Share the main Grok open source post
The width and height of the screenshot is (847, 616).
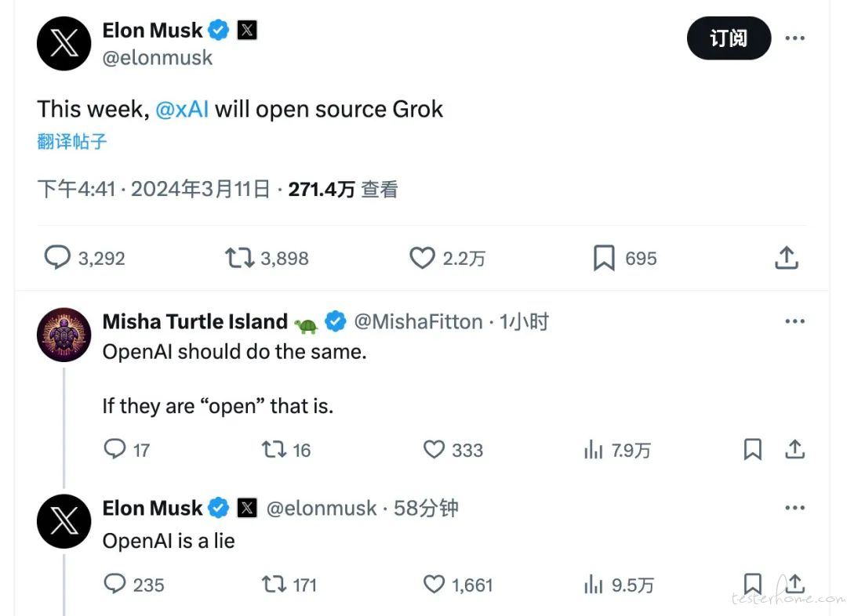click(787, 258)
